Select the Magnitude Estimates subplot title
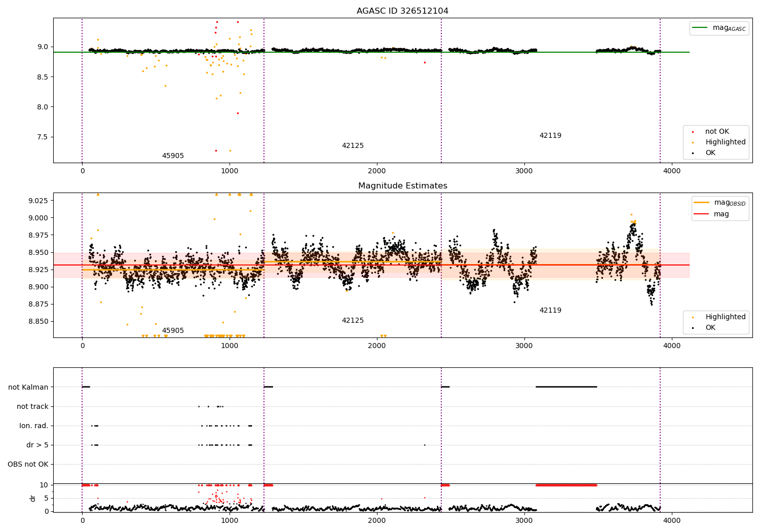760x532 pixels. 402,186
